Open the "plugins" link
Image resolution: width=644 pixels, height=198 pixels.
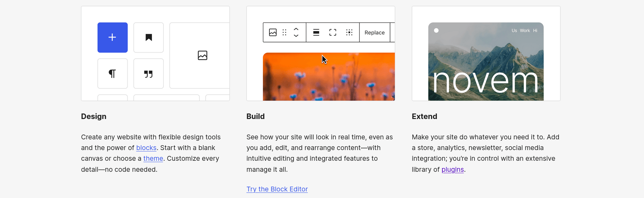tap(452, 170)
